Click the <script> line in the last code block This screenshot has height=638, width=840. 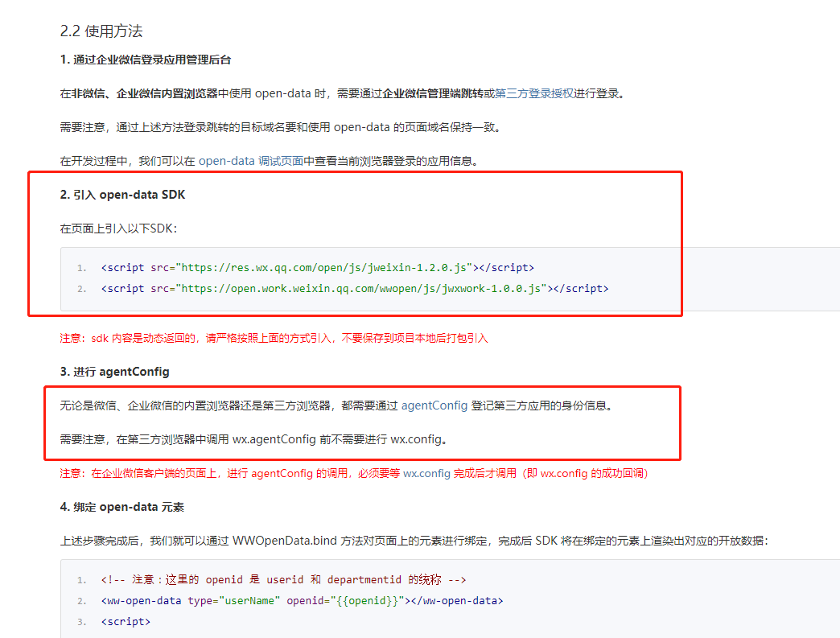(x=126, y=622)
